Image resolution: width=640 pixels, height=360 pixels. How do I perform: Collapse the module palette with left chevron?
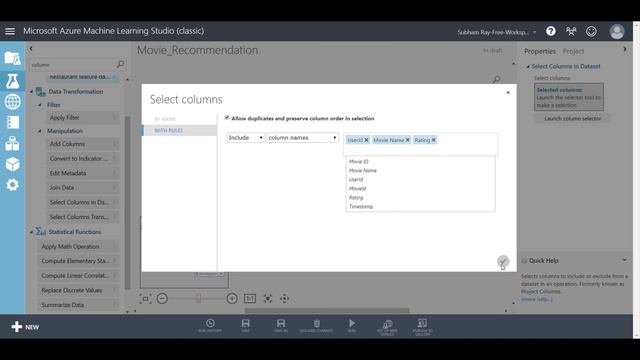31,49
